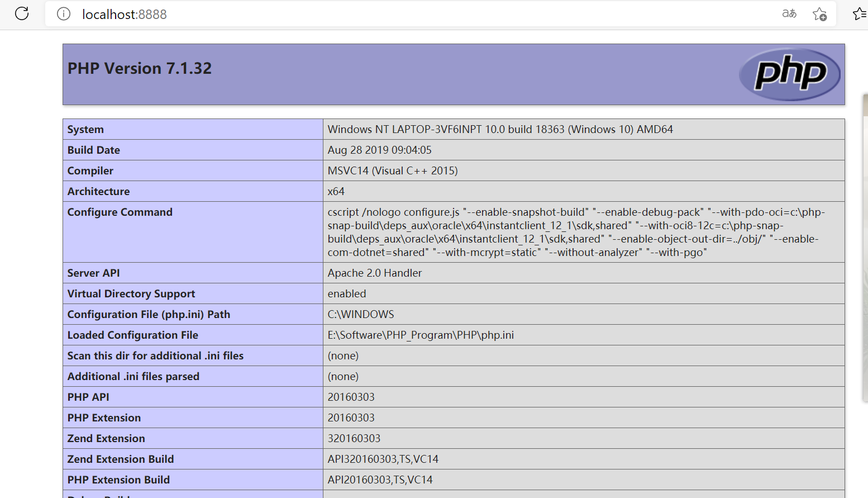The height and width of the screenshot is (498, 868).
Task: Select the Windows NT LAPTOP-3VF6INPT system value
Action: pos(500,129)
